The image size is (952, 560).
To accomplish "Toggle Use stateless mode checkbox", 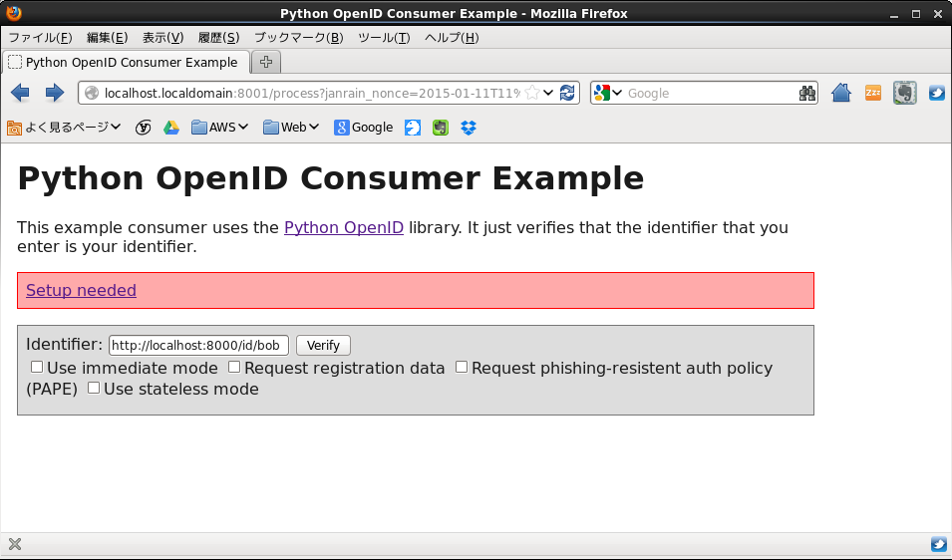I will point(94,389).
